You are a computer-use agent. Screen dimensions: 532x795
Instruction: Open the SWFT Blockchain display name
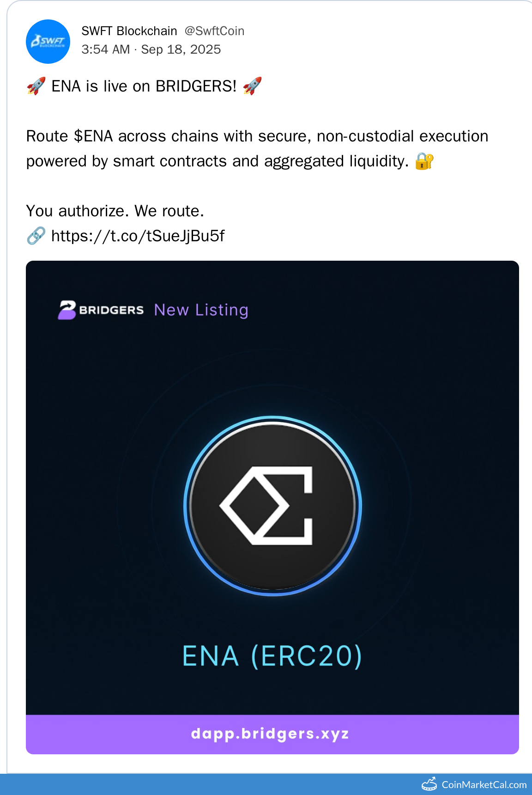tap(129, 31)
